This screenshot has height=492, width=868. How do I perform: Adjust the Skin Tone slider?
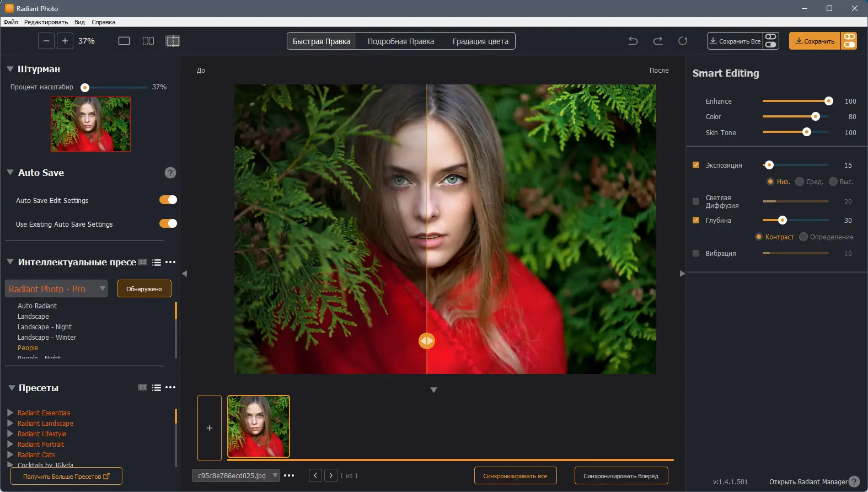point(795,132)
